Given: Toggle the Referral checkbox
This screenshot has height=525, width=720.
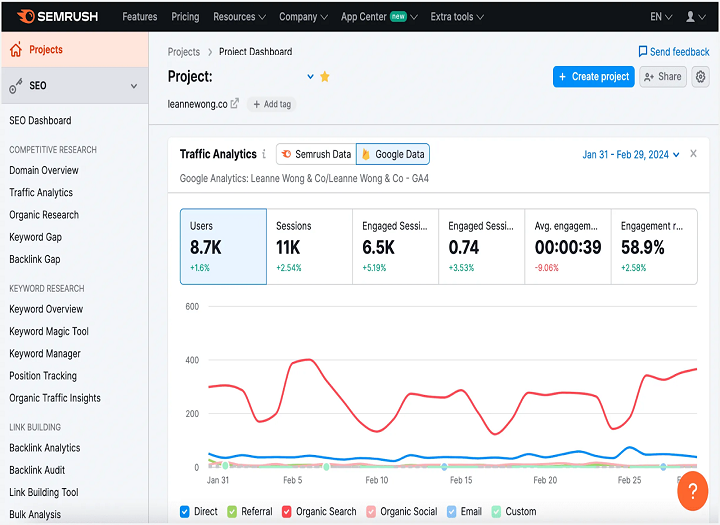Looking at the screenshot, I should tap(232, 511).
